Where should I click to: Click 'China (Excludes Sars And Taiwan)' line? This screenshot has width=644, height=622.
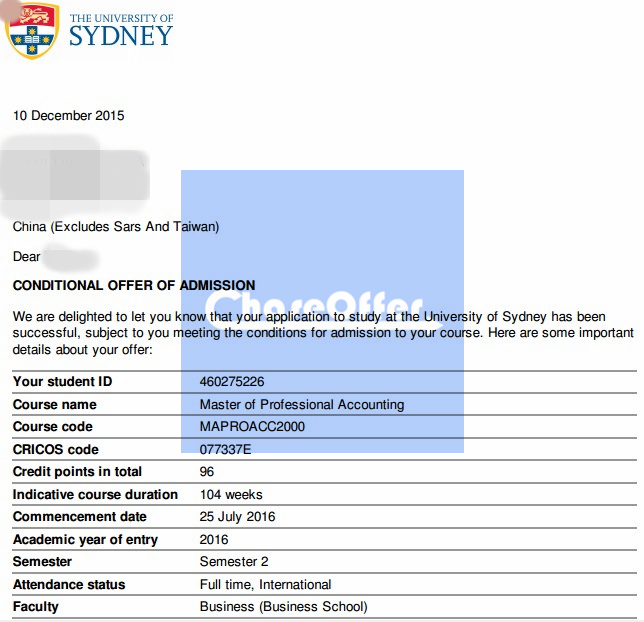(116, 226)
